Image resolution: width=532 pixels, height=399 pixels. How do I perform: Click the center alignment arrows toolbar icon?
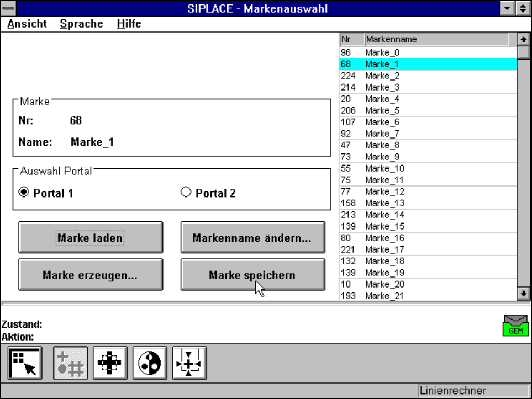coord(189,363)
